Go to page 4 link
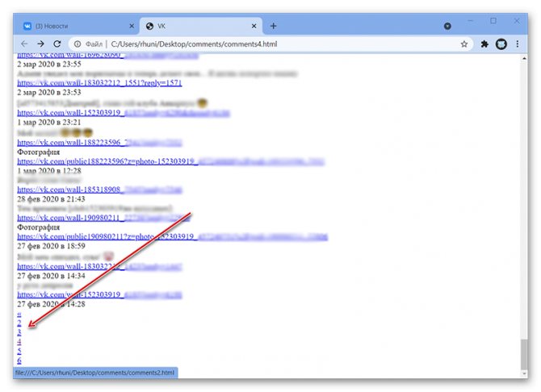The image size is (541, 392). tap(19, 342)
